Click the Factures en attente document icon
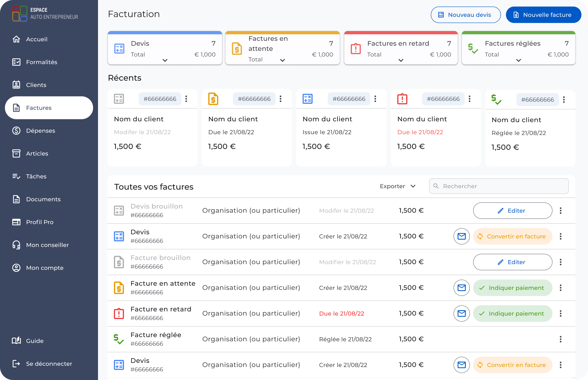The image size is (588, 380). (237, 49)
